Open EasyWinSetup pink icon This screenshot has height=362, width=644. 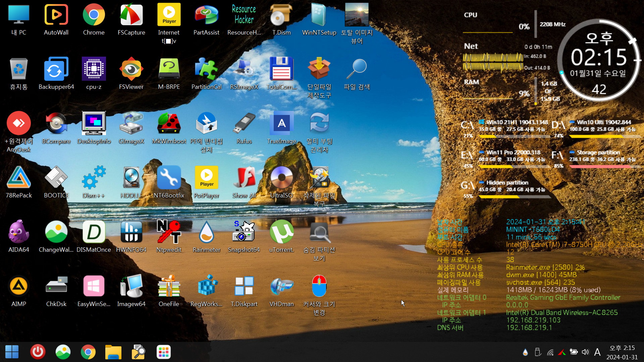click(94, 291)
